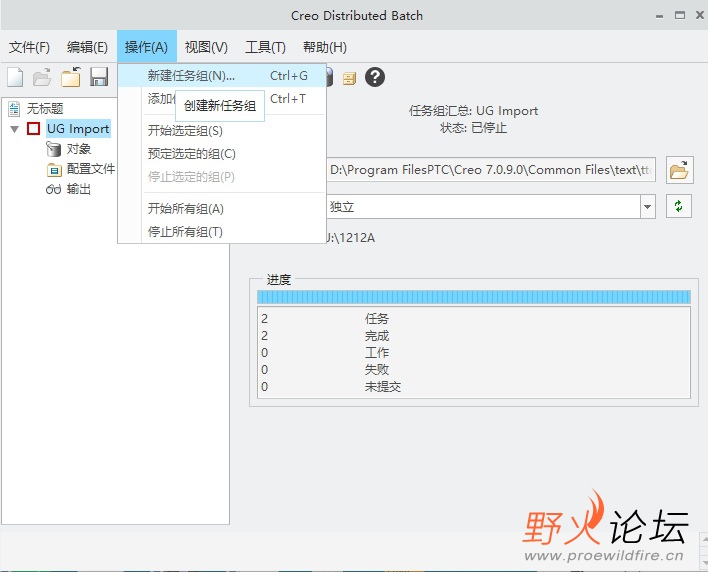
Task: Open the 文件(F) menu
Action: point(29,47)
